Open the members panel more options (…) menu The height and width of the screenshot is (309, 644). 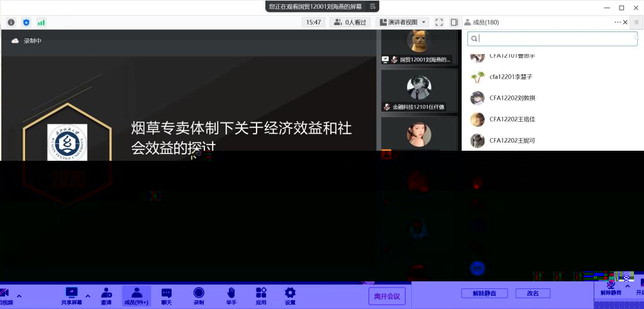618,22
